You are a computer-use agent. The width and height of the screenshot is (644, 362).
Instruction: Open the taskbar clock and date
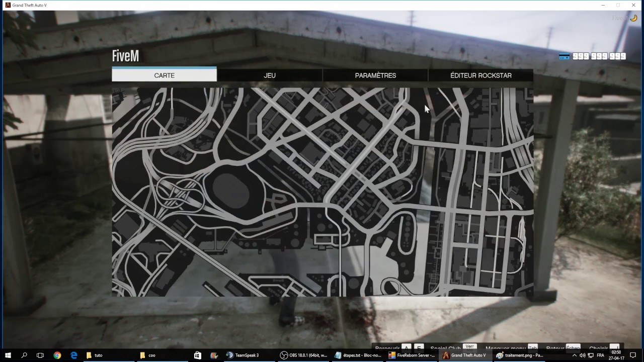coord(616,355)
